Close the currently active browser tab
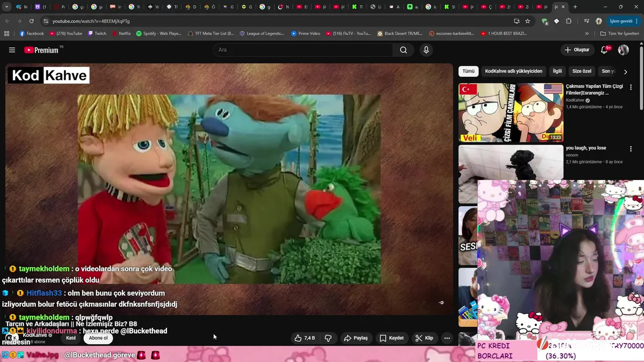The height and width of the screenshot is (362, 644). coord(563,7)
